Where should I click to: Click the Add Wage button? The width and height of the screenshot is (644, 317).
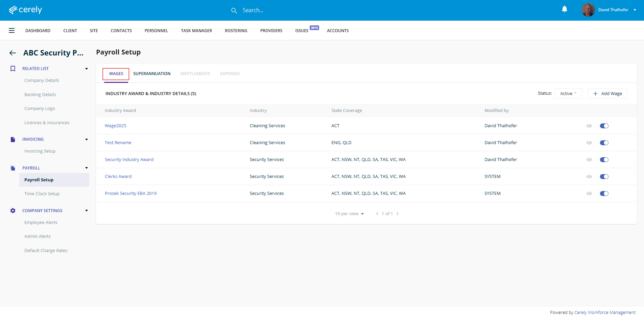pyautogui.click(x=607, y=93)
